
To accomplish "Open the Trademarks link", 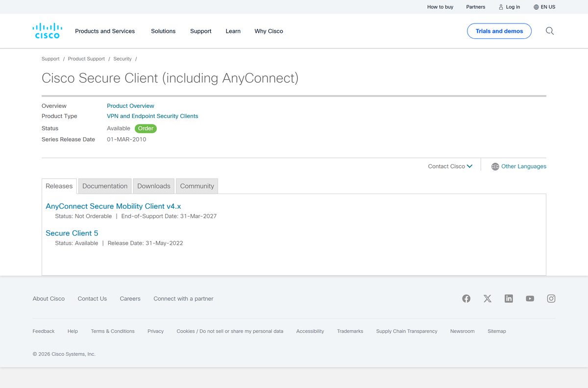I will click(x=350, y=331).
